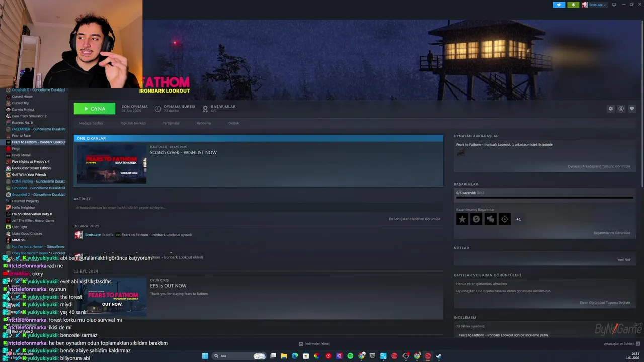644x362 pixels.
Task: Open Steam notifications bell icon
Action: (573, 5)
